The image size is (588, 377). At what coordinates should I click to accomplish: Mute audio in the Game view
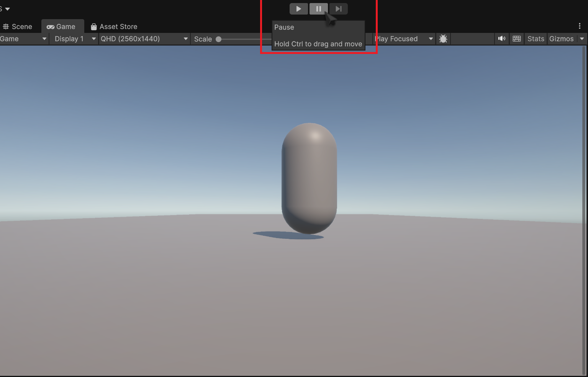click(x=501, y=38)
